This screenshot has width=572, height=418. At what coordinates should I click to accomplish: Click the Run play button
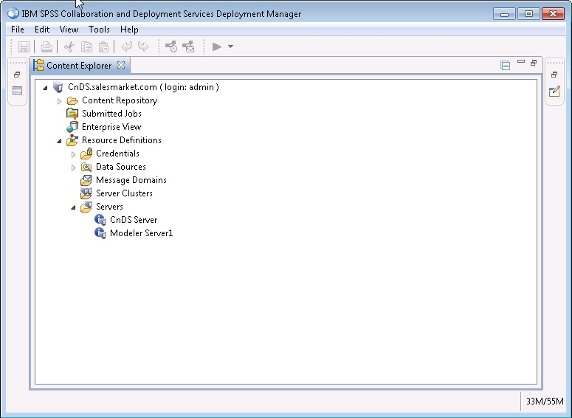coord(217,46)
